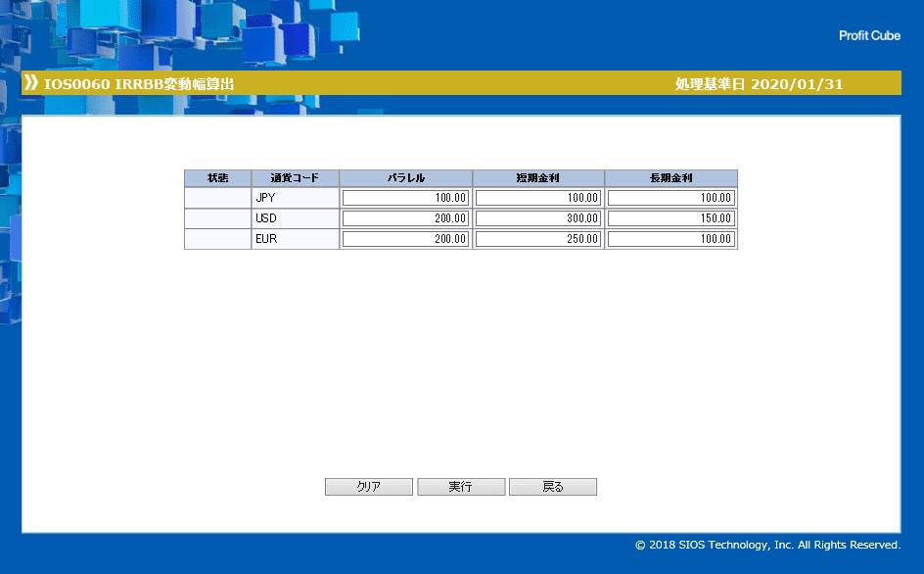Click the Profit Cube logo text
924x574 pixels.
pyautogui.click(x=870, y=35)
